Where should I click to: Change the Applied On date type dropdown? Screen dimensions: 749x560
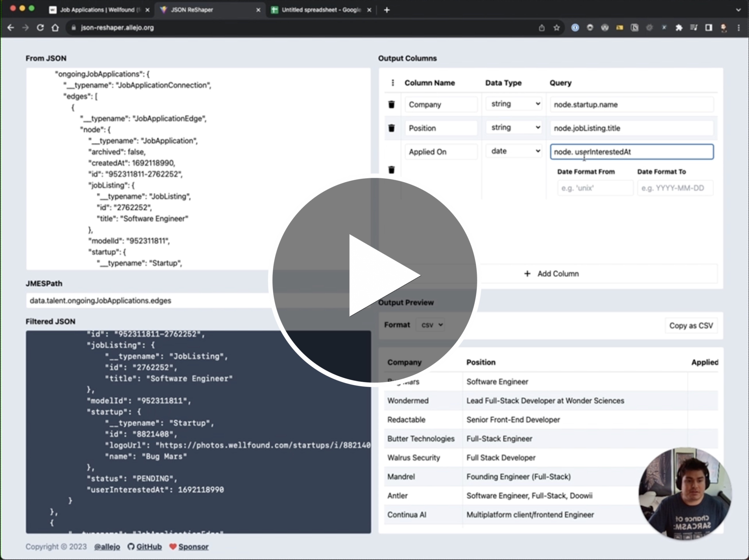(x=514, y=151)
